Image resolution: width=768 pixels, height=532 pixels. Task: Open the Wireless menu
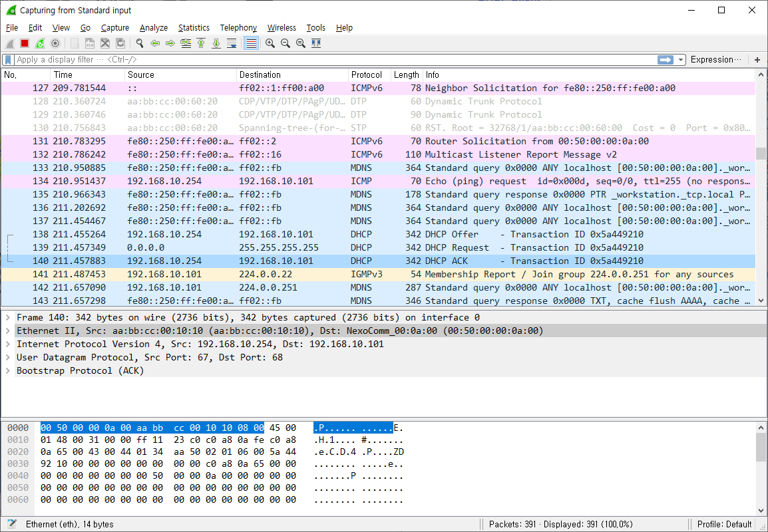[282, 28]
